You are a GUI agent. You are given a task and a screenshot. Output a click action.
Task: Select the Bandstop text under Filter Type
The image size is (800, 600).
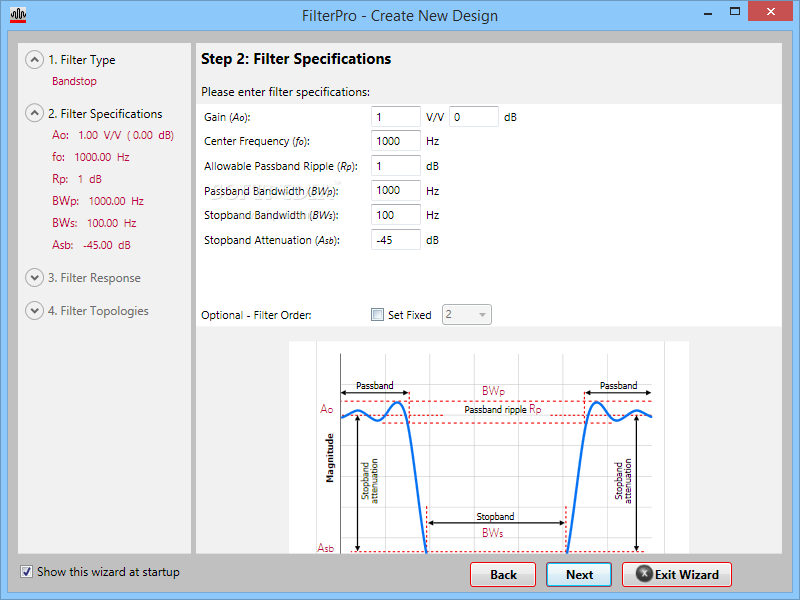[74, 81]
